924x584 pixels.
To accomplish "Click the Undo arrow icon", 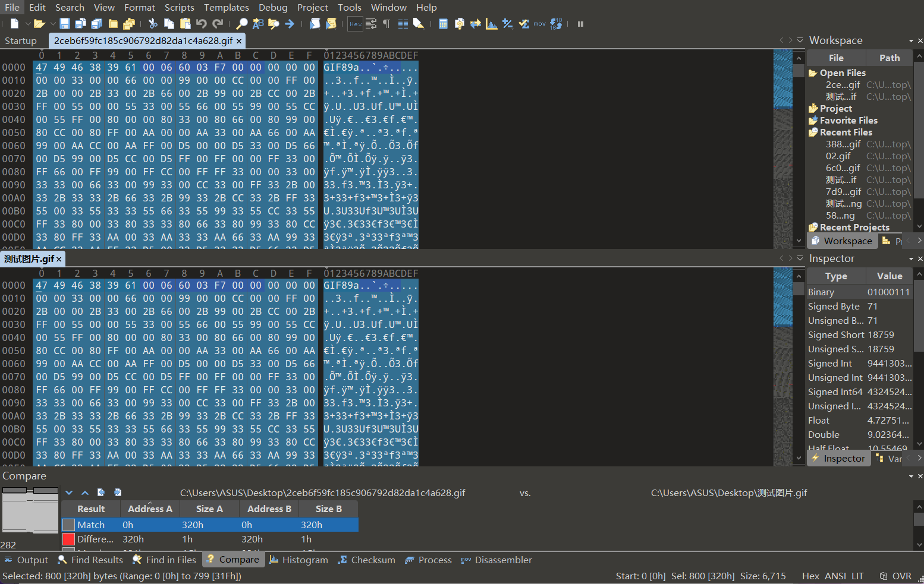I will coord(202,24).
